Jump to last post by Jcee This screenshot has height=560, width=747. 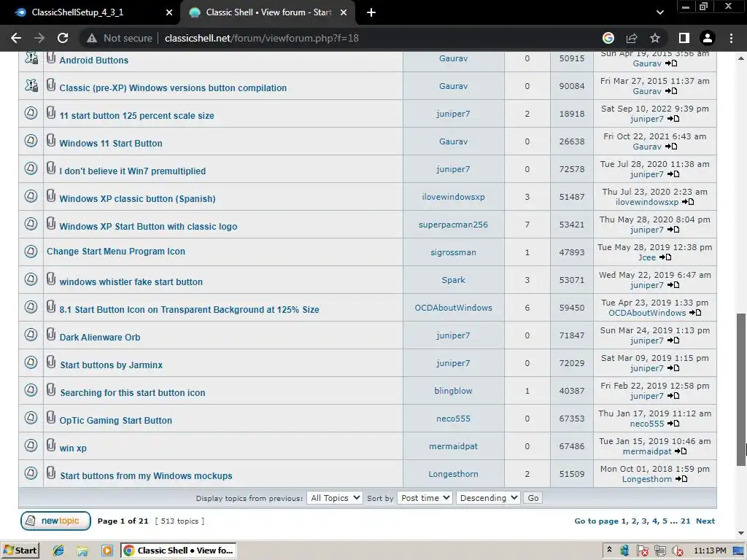pos(665,257)
